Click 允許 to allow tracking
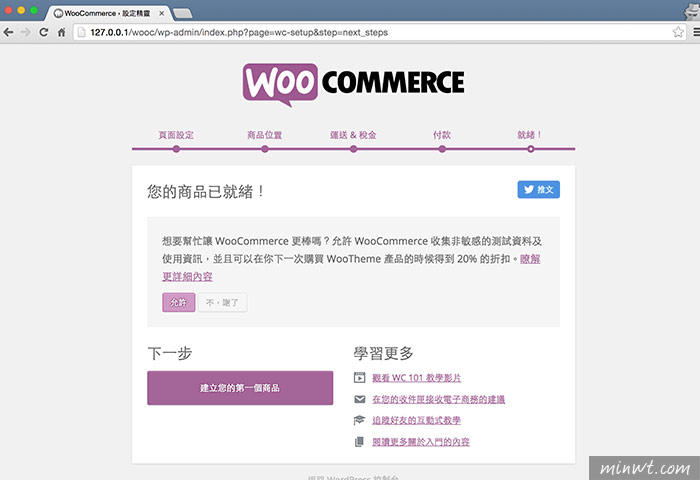This screenshot has width=700, height=480. coord(179,302)
